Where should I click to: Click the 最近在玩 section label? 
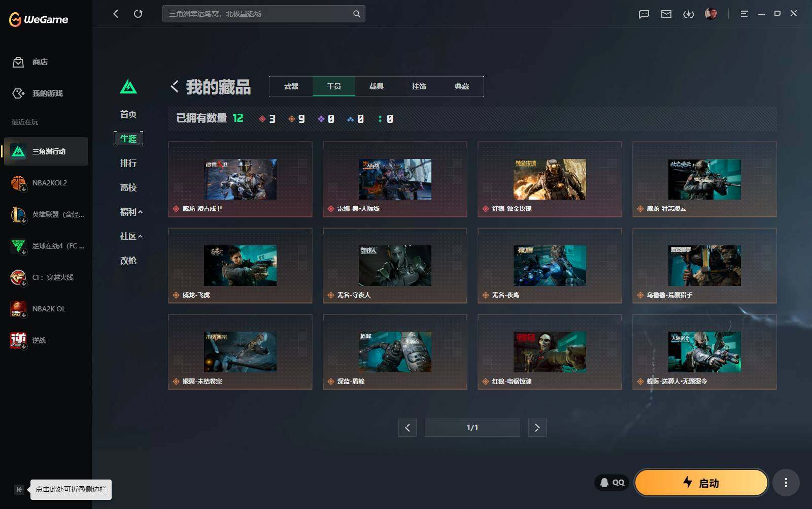(25, 122)
